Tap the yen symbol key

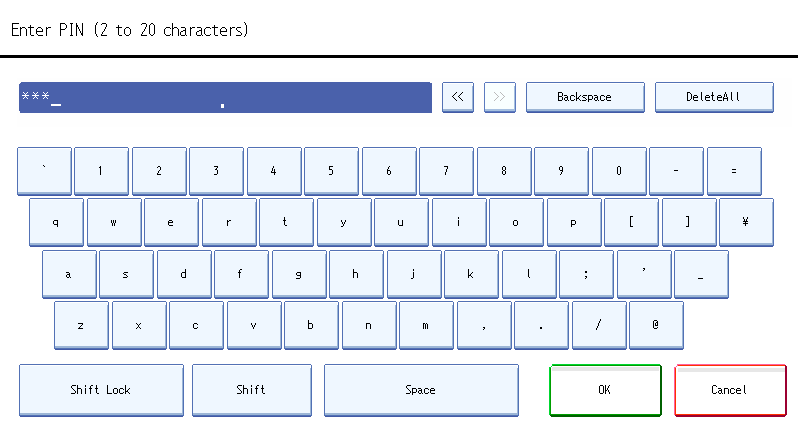[745, 222]
